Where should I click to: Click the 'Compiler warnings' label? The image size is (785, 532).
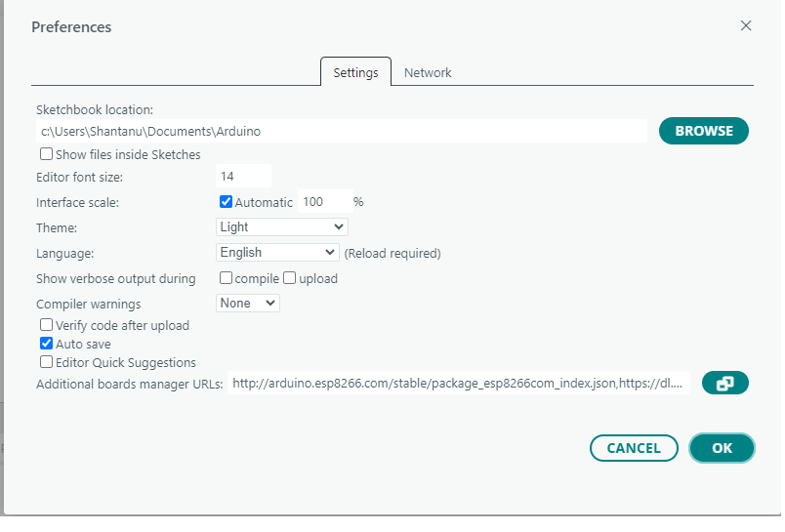(x=89, y=305)
